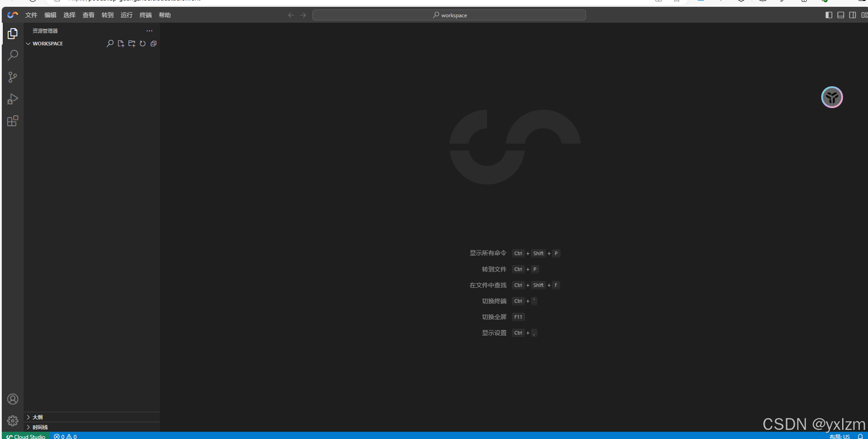Open problems panel via errors and warnings count
Image resolution: width=868 pixels, height=439 pixels.
coord(65,436)
